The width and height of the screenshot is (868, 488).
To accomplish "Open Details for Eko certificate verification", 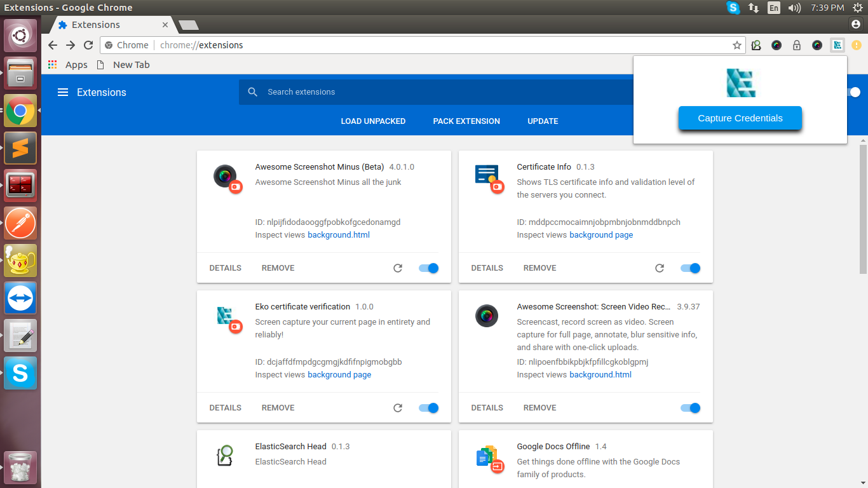I will (x=226, y=408).
